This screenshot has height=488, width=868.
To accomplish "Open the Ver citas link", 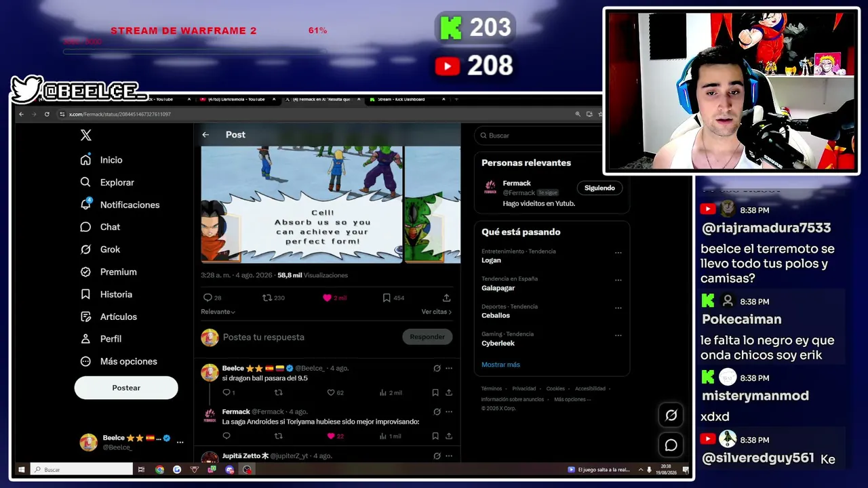I will click(x=437, y=312).
